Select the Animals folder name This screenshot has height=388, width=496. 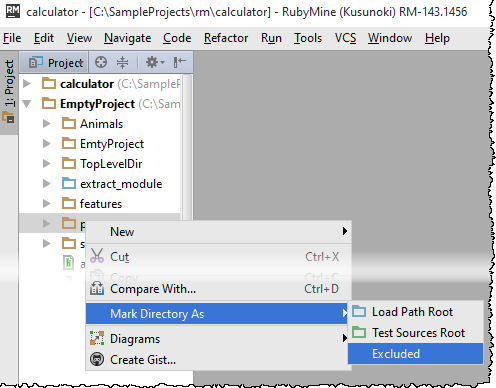click(101, 124)
